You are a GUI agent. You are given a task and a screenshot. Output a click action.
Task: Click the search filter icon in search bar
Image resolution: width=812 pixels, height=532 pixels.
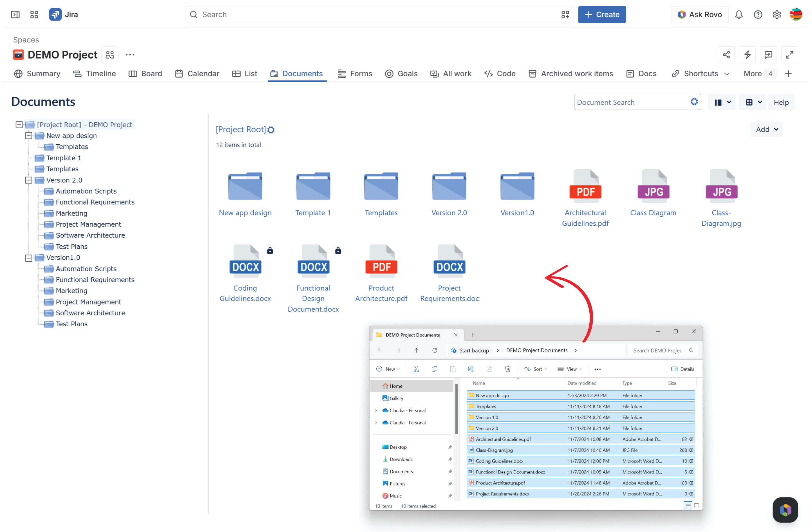click(565, 14)
